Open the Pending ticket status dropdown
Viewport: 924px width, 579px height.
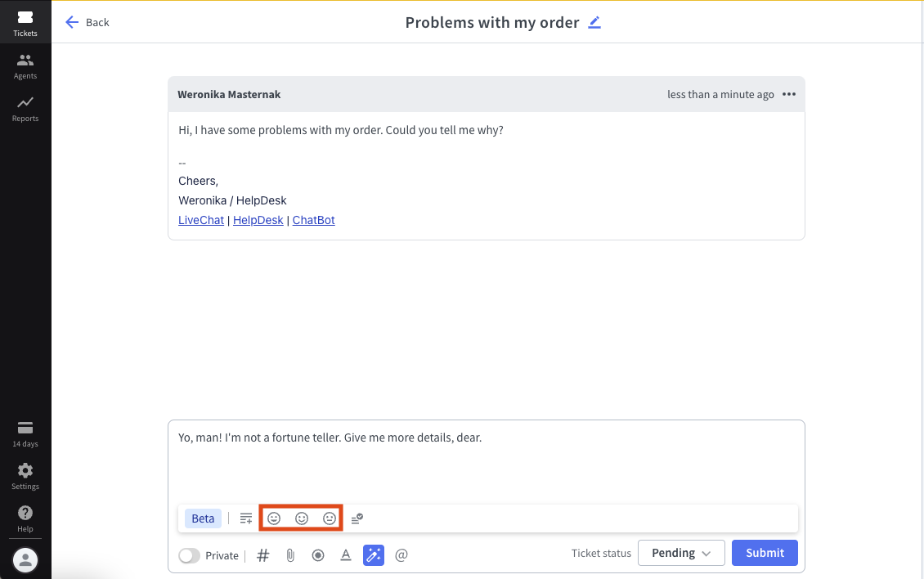coord(681,553)
